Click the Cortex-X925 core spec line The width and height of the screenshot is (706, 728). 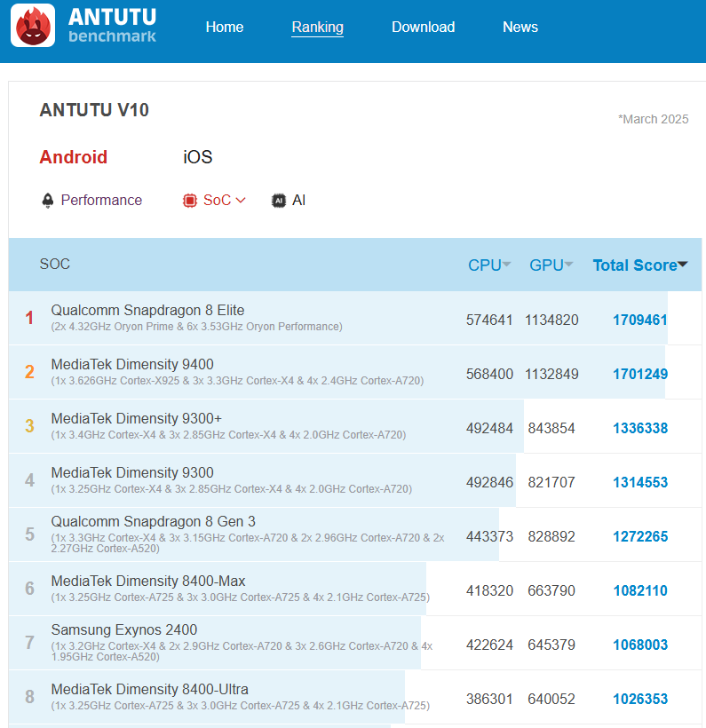[x=237, y=381]
